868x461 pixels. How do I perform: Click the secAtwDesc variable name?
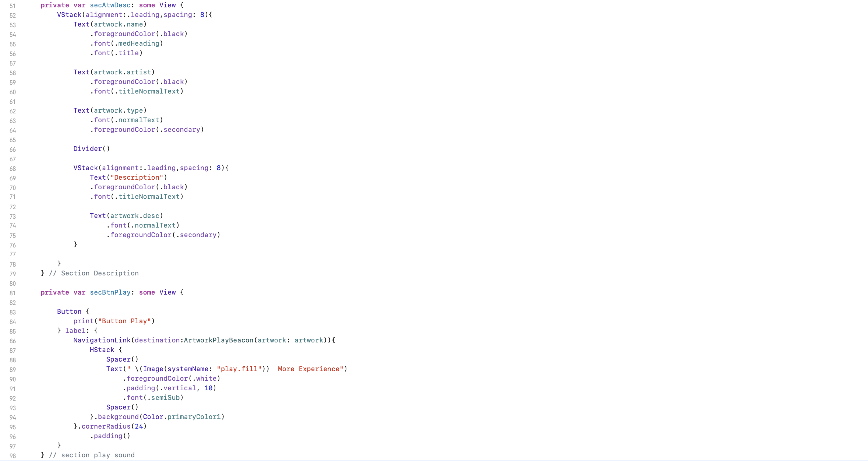[x=110, y=5]
